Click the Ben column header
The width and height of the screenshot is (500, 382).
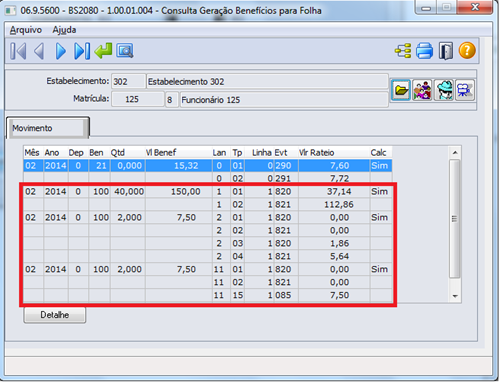pos(96,153)
